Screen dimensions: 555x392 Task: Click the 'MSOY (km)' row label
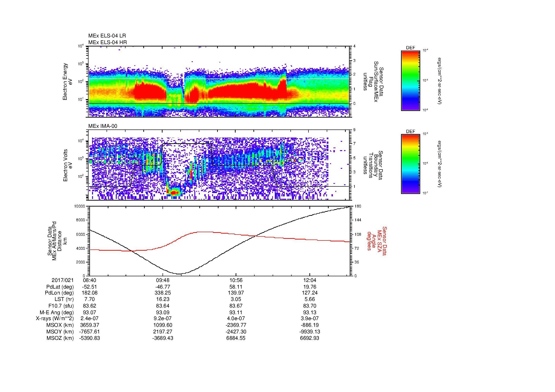tap(60, 332)
